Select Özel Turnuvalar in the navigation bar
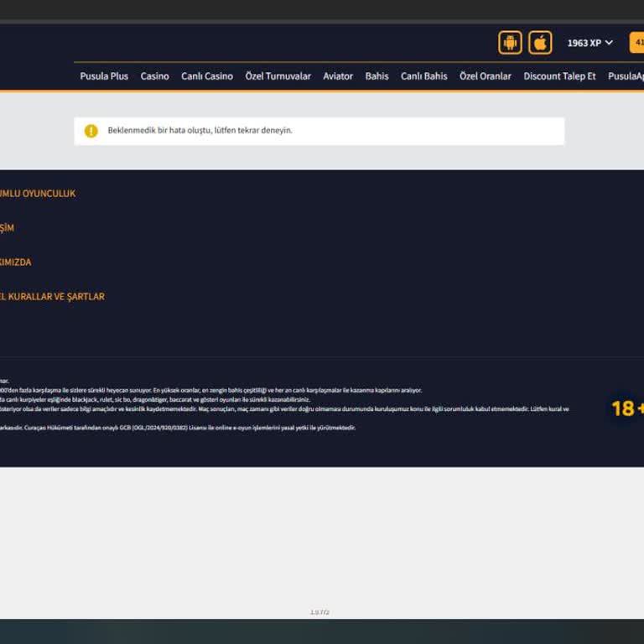The image size is (644, 644). (278, 76)
